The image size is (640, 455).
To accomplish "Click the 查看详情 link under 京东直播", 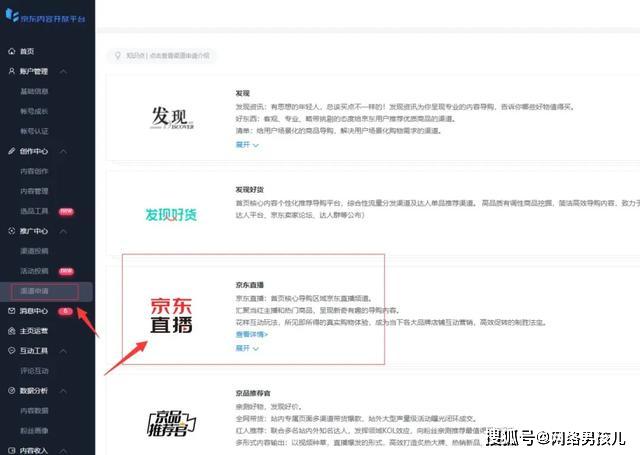I will 252,335.
